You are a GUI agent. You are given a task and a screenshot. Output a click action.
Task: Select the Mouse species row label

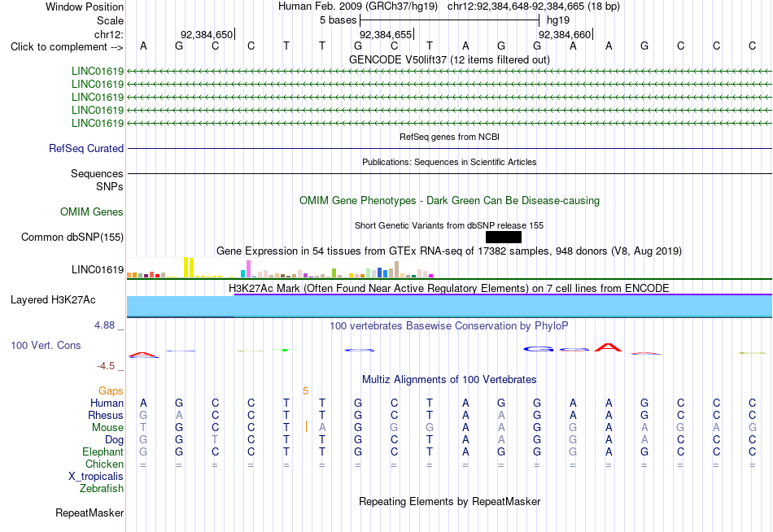(107, 428)
